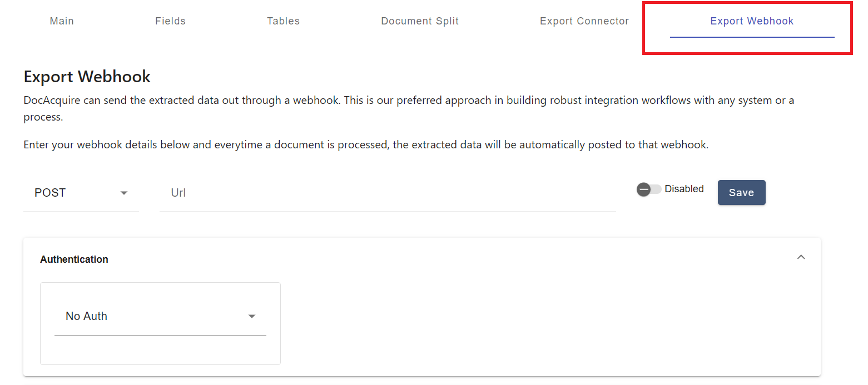This screenshot has width=868, height=385.
Task: Open the Fields tab
Action: [x=170, y=21]
